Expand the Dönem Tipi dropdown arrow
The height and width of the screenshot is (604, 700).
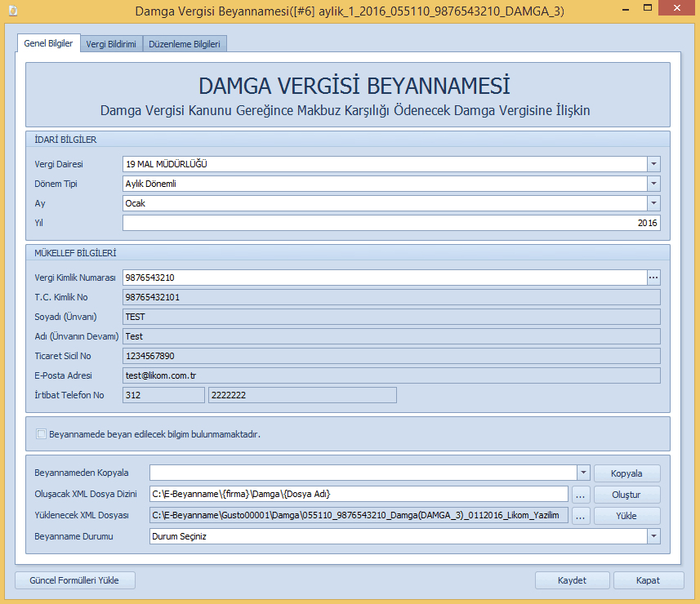(x=653, y=184)
